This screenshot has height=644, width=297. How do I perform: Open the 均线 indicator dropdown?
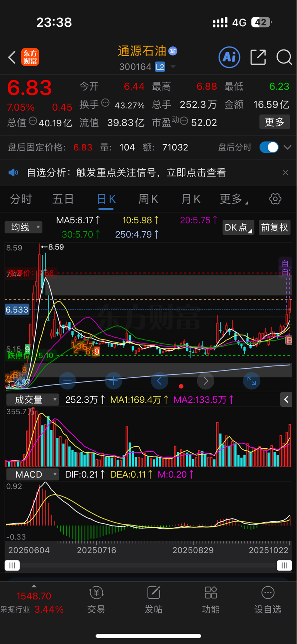(24, 227)
